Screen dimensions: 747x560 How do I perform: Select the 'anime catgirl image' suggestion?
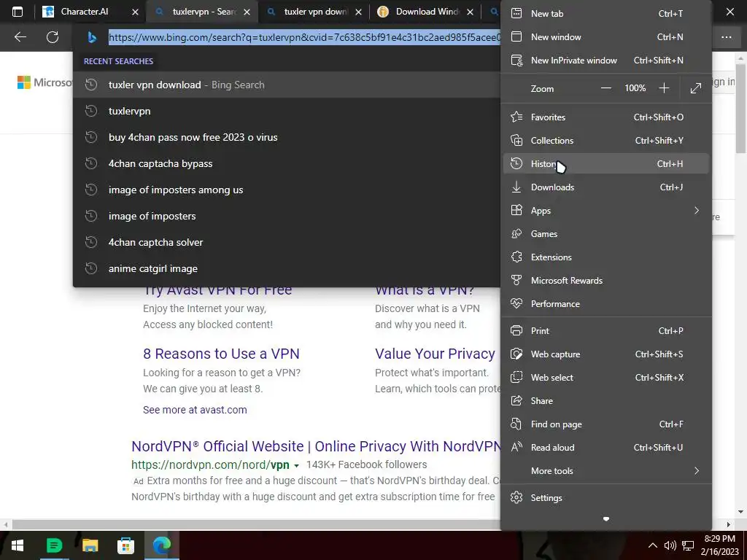pos(287,268)
